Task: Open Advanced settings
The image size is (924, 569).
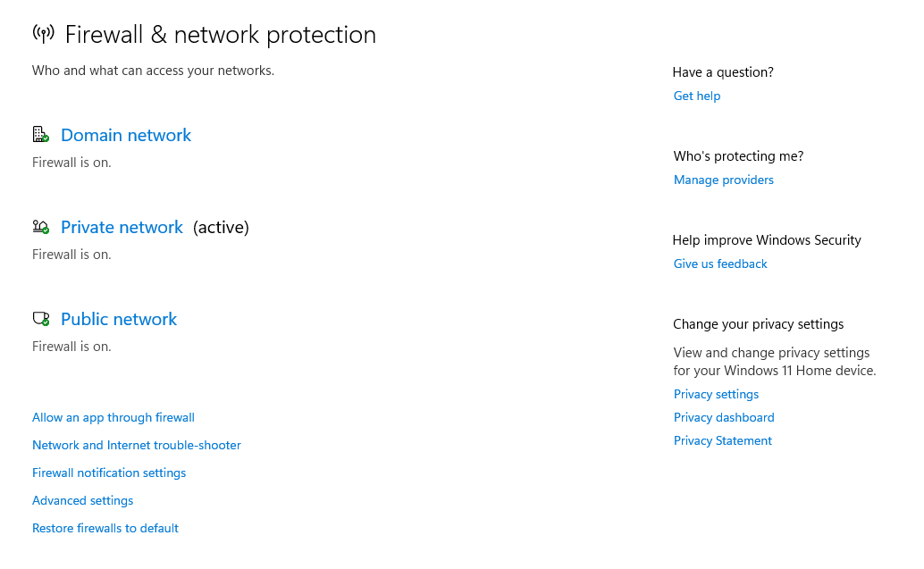Action: point(82,500)
